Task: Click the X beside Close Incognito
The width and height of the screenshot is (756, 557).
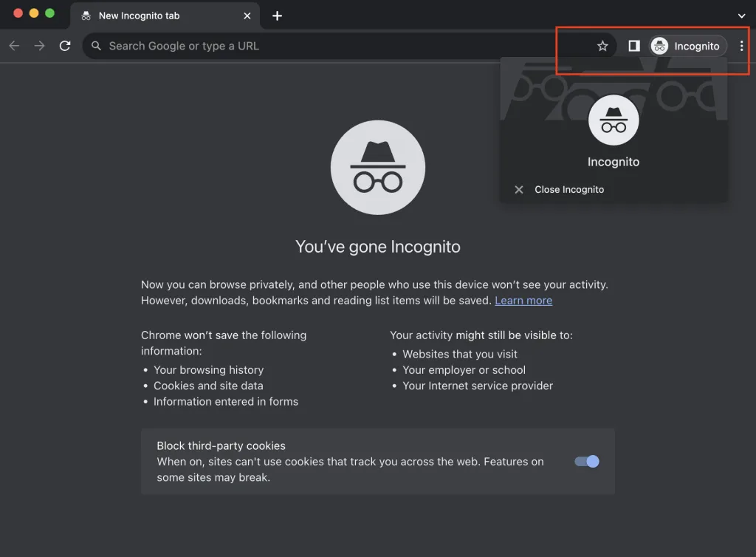Action: point(519,189)
